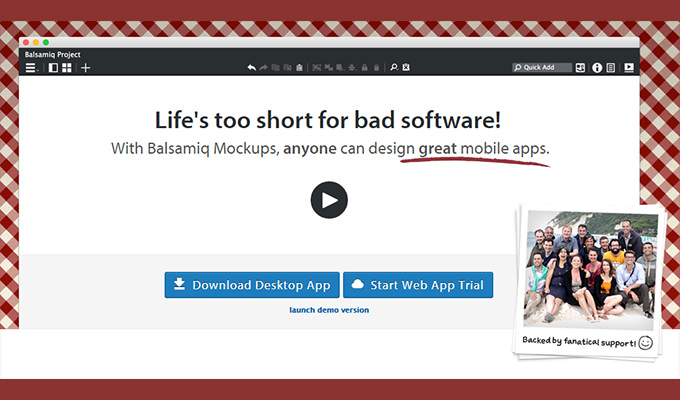Click the markup toggle icon
The image size is (680, 400).
(x=406, y=67)
